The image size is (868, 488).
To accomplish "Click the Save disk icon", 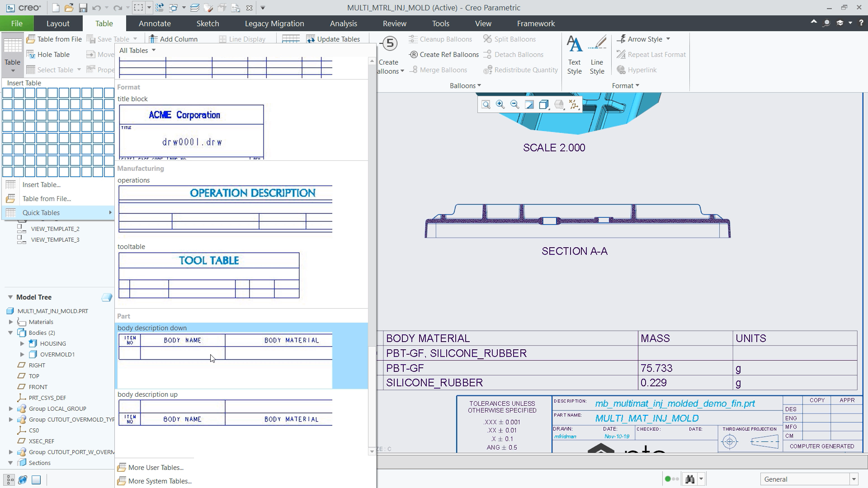I will [x=83, y=8].
